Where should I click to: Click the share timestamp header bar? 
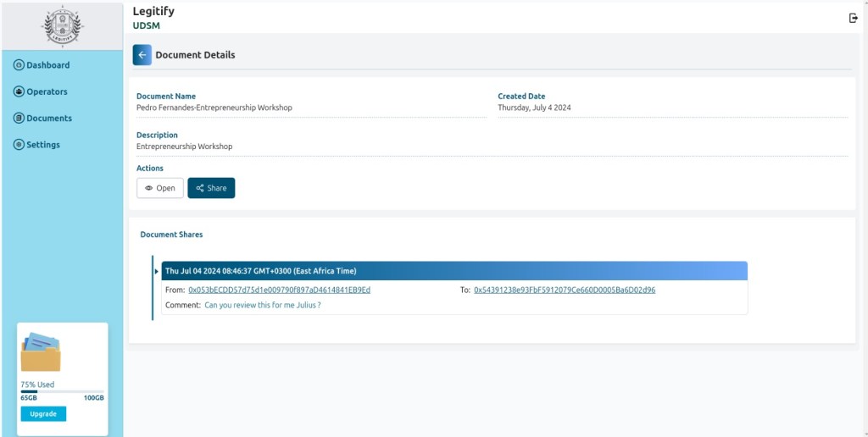[454, 271]
